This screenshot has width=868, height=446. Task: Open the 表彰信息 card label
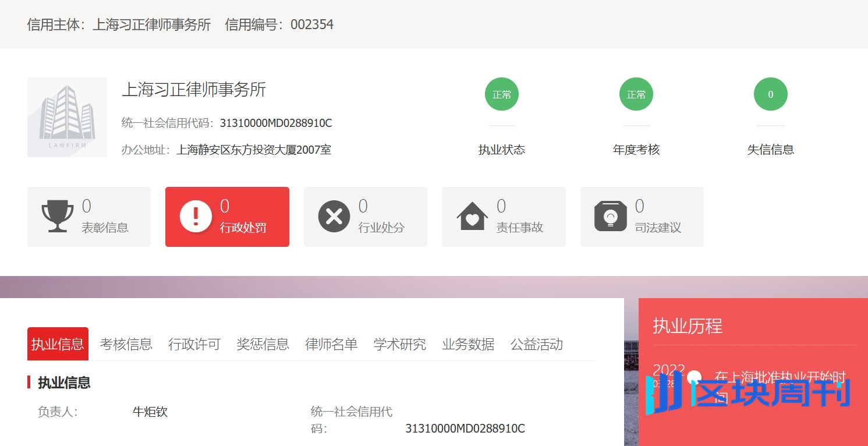[x=105, y=228]
